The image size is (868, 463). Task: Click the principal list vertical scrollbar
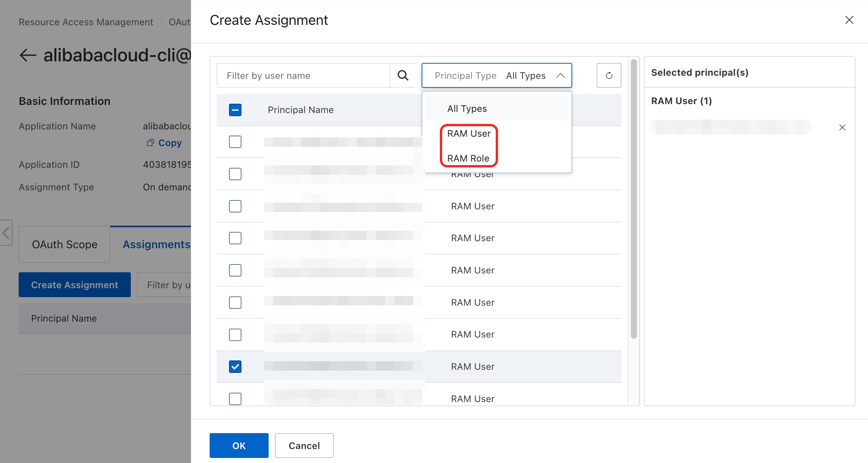click(634, 199)
